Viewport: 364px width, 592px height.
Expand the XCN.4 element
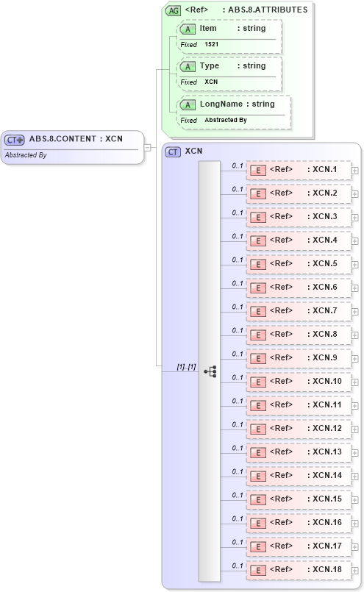point(354,241)
